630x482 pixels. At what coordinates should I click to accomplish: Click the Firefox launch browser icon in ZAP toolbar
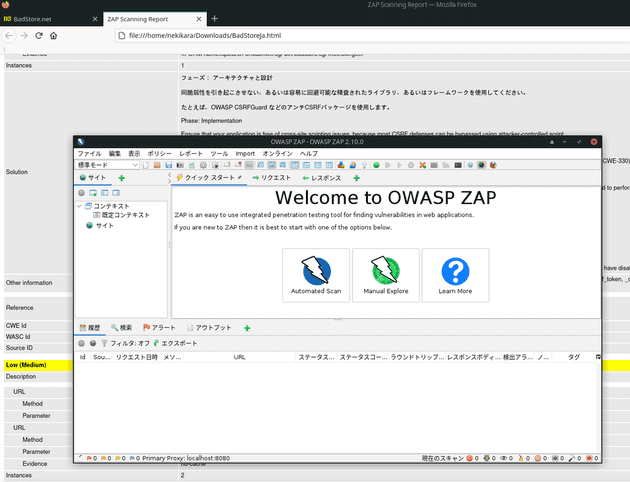(493, 165)
